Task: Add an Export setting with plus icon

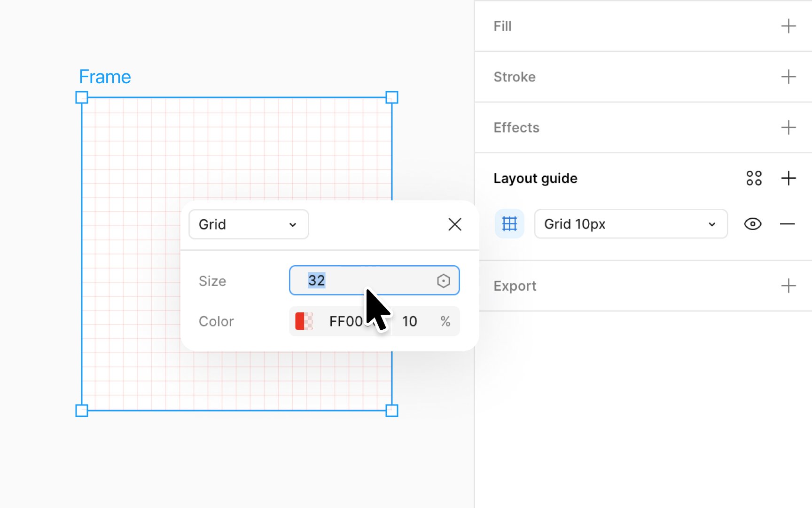Action: (788, 286)
